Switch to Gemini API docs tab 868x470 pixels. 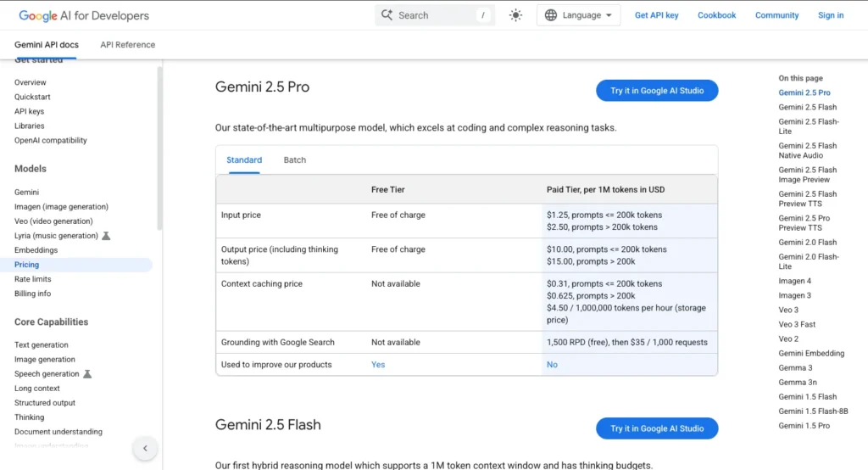[47, 44]
